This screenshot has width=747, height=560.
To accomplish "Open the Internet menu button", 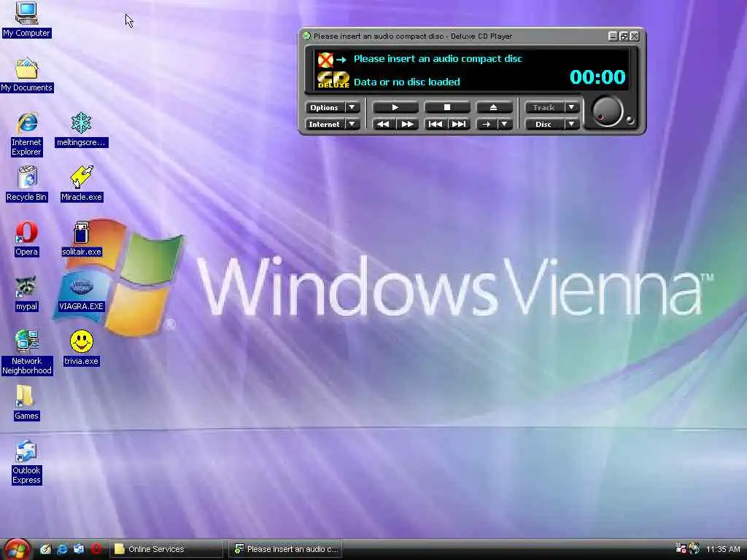I will pos(325,124).
